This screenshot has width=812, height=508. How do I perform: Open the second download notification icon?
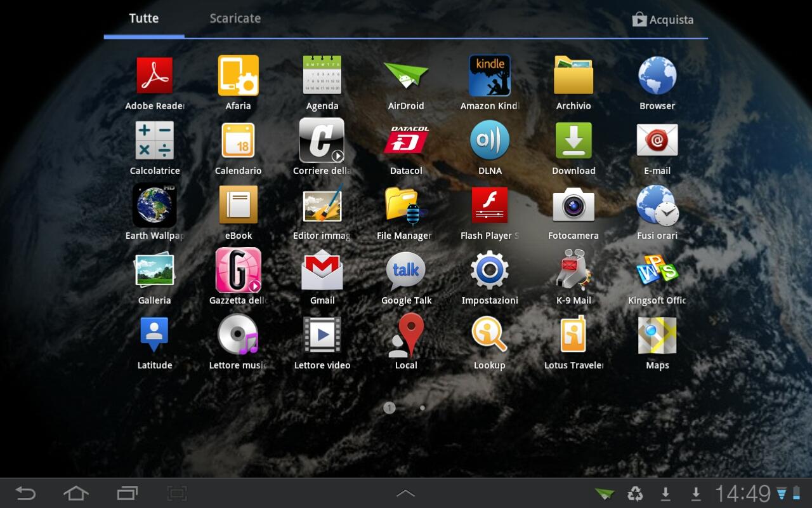point(696,493)
